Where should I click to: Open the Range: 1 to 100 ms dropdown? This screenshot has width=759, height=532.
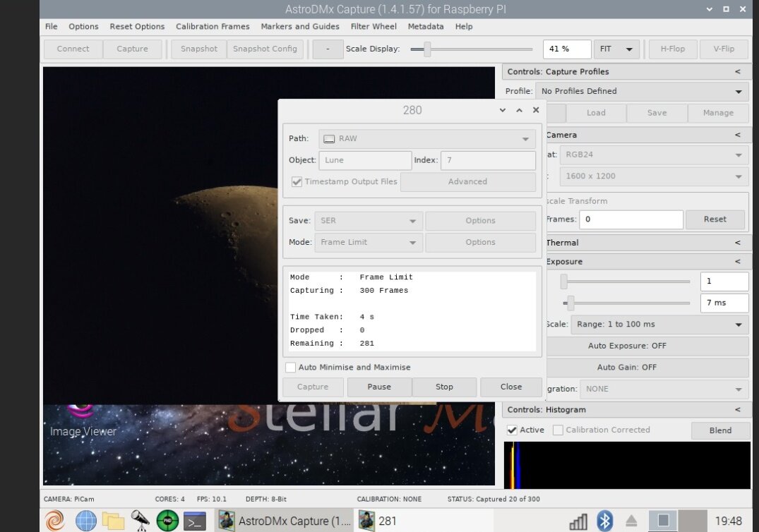[659, 325]
